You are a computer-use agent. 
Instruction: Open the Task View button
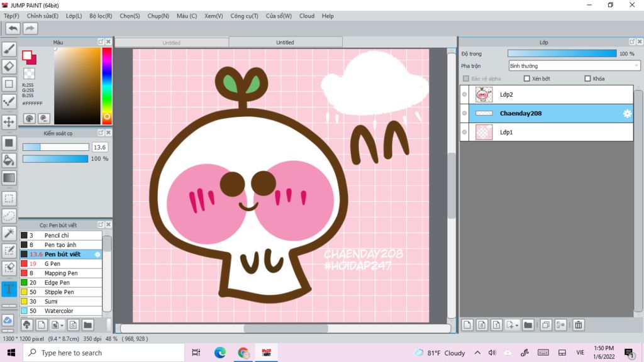pos(196,353)
